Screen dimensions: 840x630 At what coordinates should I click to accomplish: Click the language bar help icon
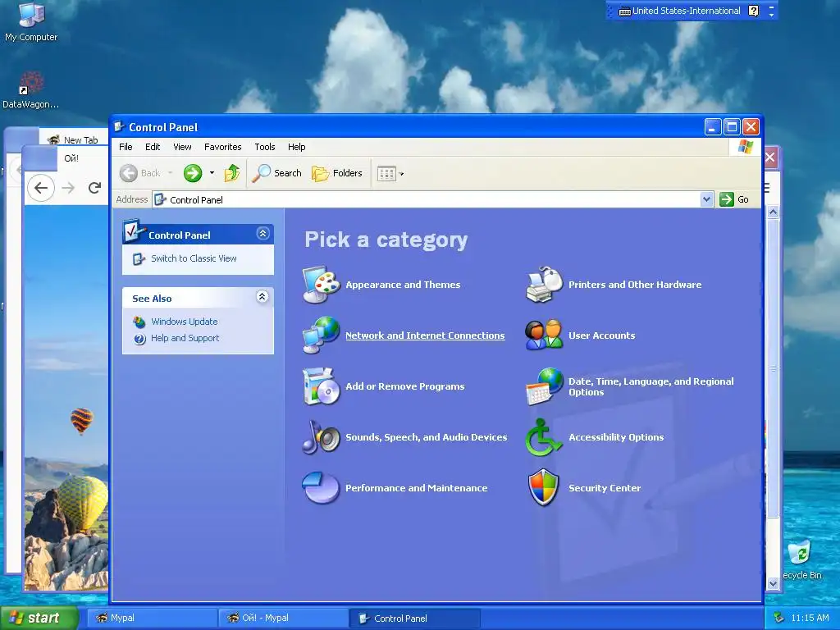[x=753, y=11]
